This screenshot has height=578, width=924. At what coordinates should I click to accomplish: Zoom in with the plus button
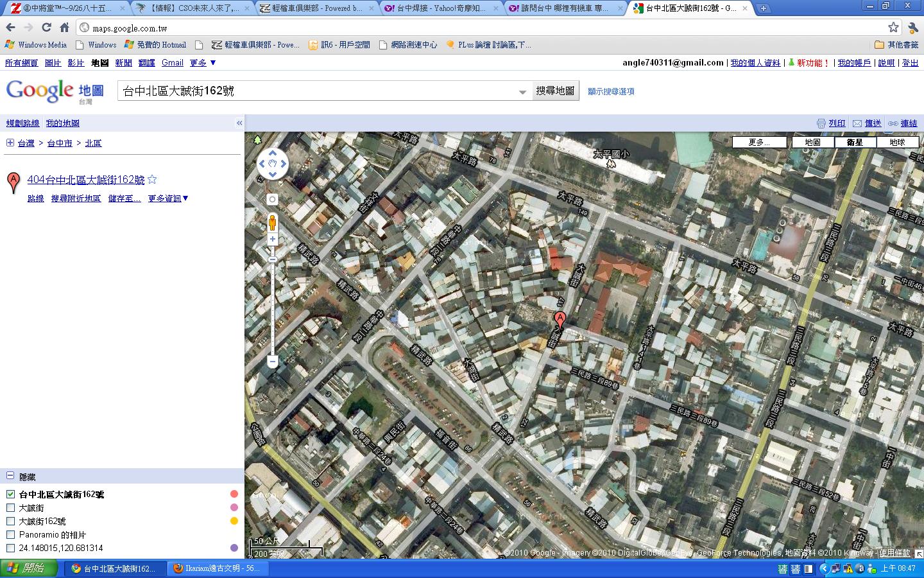tap(272, 239)
